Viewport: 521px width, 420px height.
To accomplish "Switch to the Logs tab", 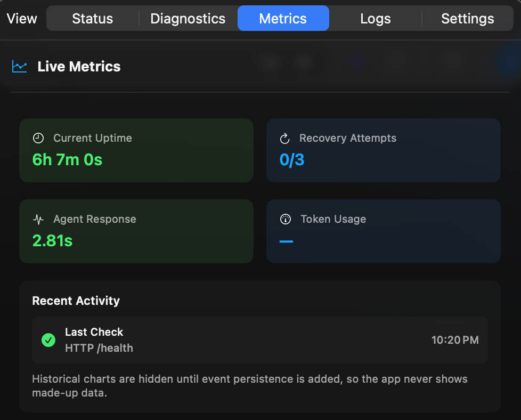I will pos(375,18).
